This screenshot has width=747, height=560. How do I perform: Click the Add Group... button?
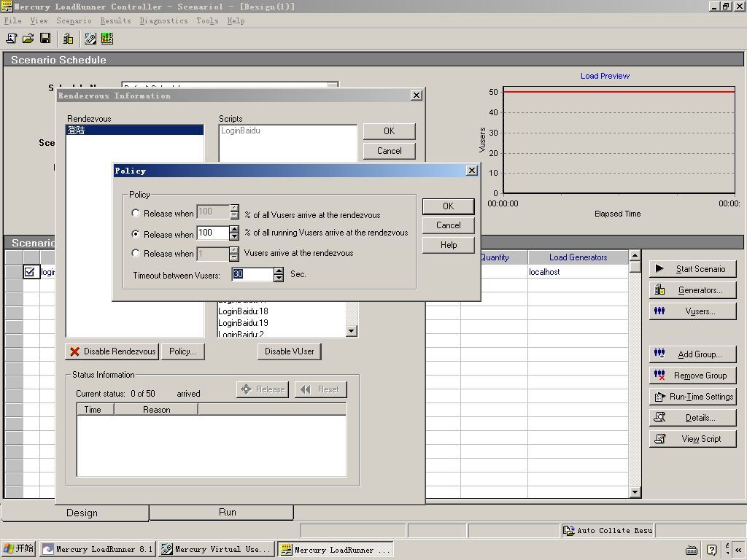[x=693, y=354]
